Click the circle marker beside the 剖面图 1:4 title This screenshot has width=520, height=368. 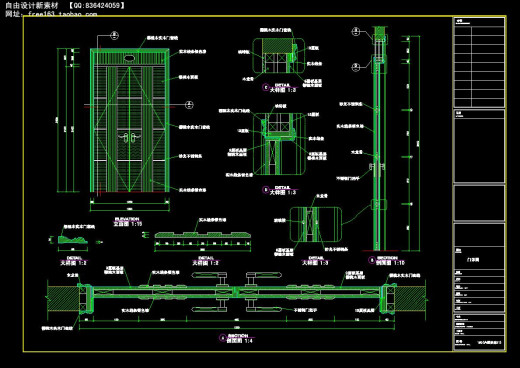click(222, 338)
